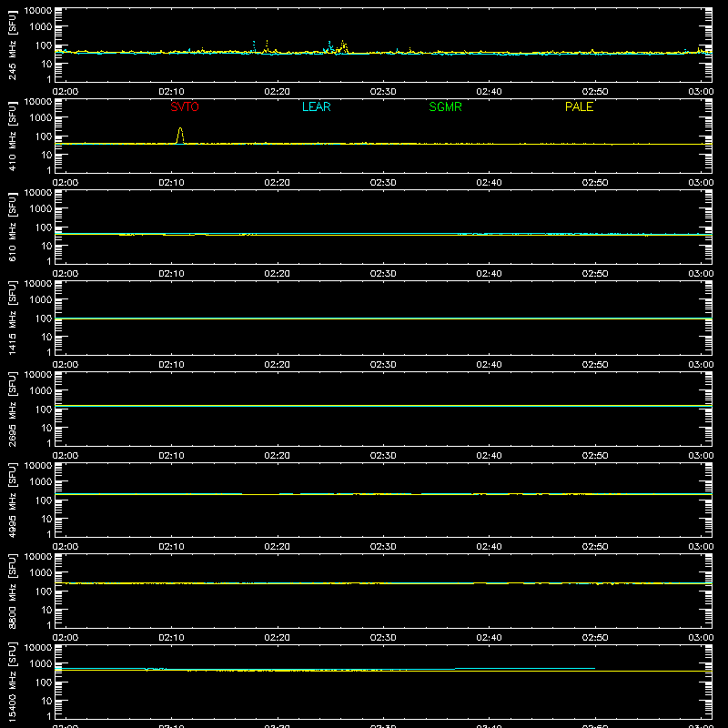Click the 10000 tick label of the 245 MHz plot
Image resolution: width=728 pixels, height=728 pixels.
pos(38,11)
